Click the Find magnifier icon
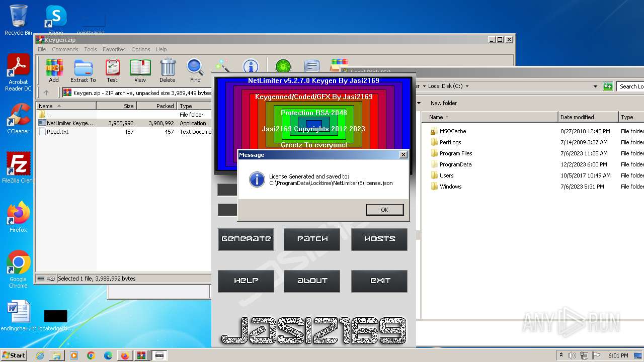The image size is (644, 362). (x=195, y=71)
